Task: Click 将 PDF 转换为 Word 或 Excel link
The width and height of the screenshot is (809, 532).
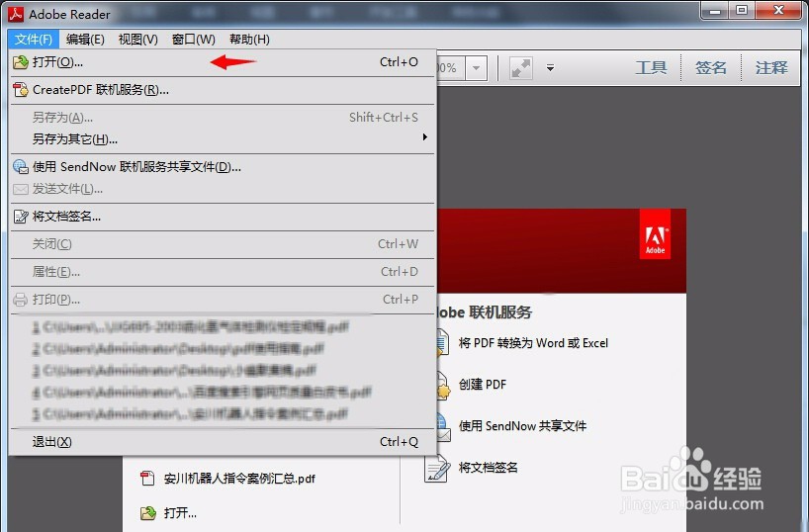Action: (533, 343)
